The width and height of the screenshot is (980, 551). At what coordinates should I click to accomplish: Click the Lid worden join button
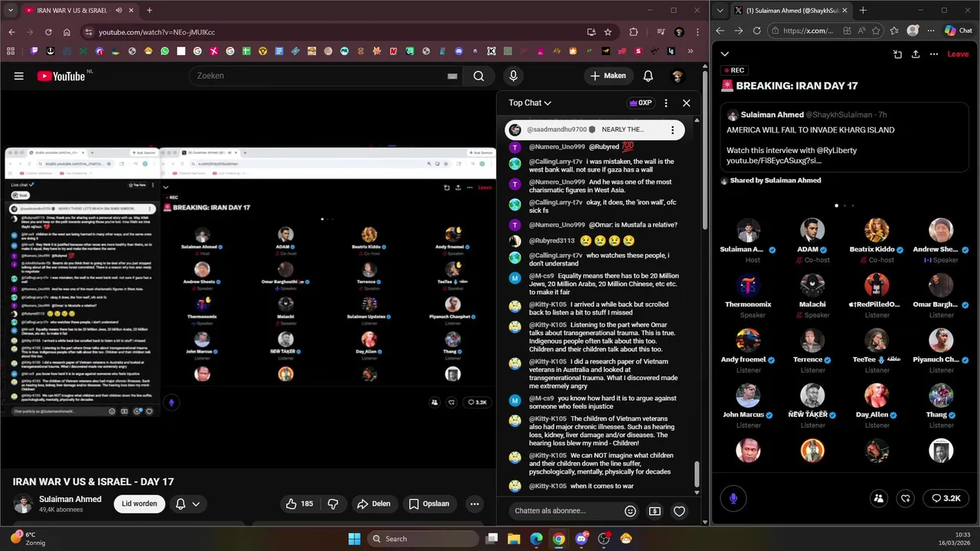139,504
